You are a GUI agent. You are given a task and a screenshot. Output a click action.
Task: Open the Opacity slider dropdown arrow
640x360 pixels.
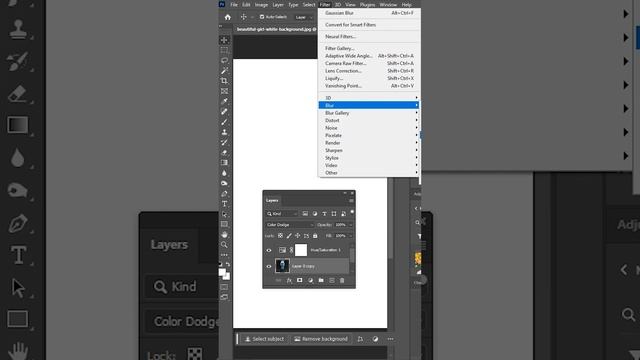(x=351, y=225)
